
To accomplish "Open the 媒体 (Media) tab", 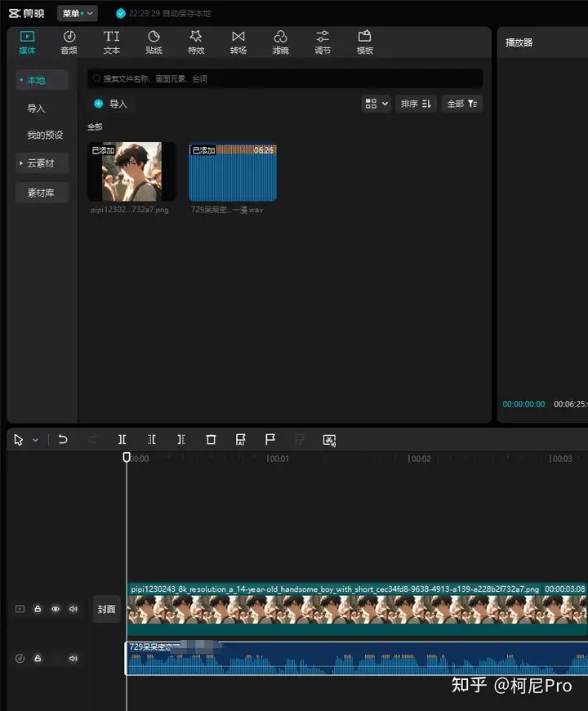I will click(x=27, y=42).
